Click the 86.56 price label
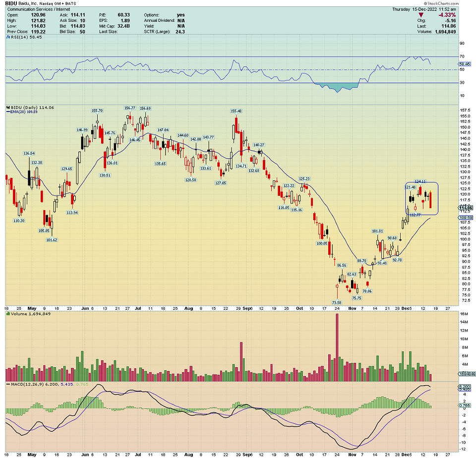 (342, 265)
